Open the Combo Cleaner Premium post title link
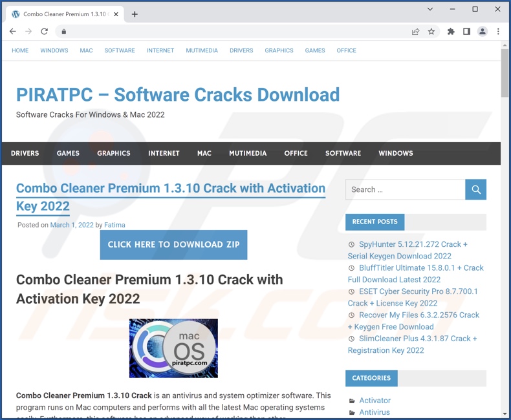Viewport: 511px width, 420px height. [171, 197]
